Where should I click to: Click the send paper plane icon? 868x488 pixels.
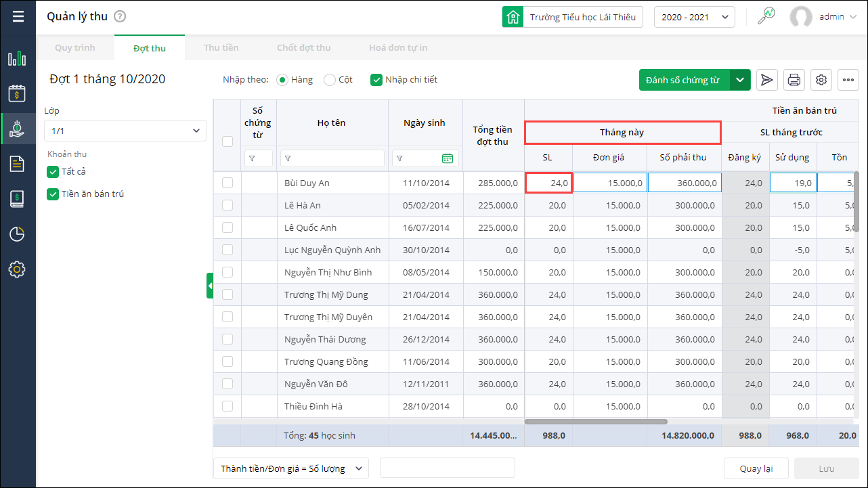766,80
